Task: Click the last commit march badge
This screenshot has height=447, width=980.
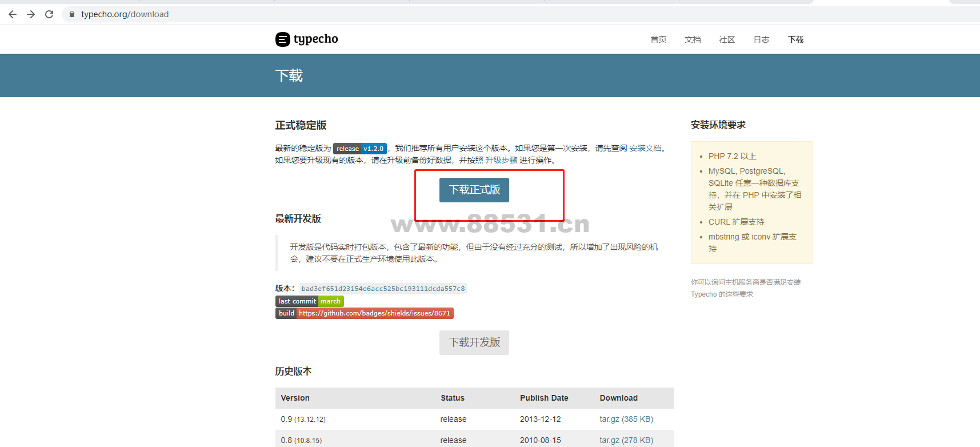Action: tap(310, 301)
